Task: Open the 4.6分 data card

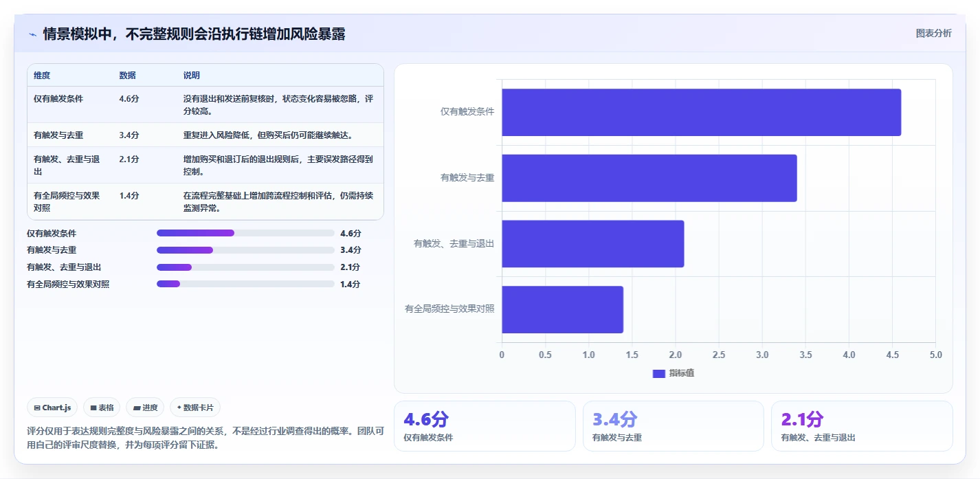Action: tap(485, 426)
